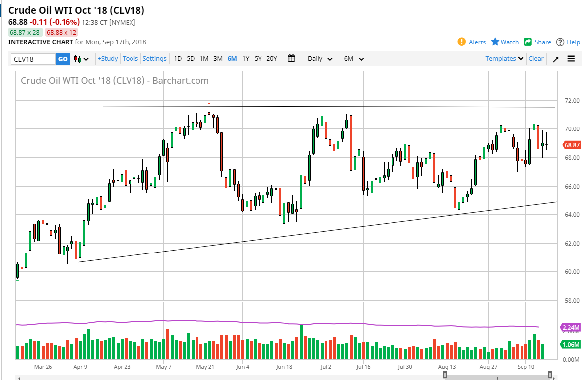Click inside the CLV18 symbol input
The width and height of the screenshot is (588, 380).
[x=32, y=59]
